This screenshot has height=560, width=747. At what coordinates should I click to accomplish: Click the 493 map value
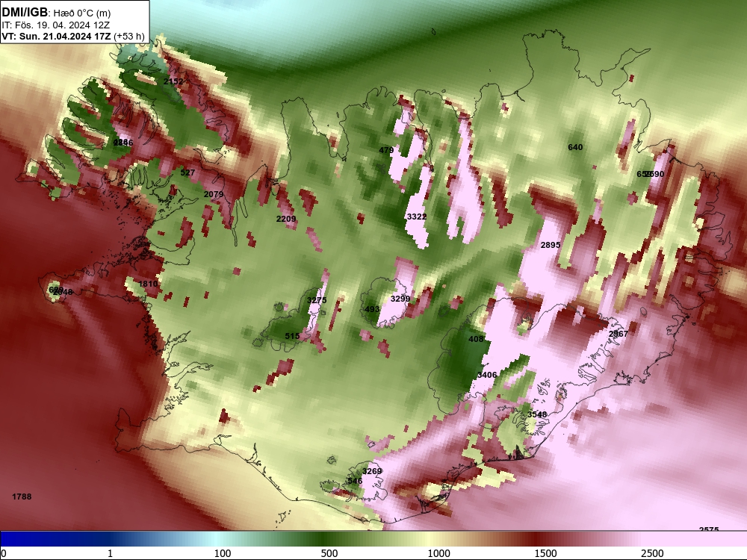point(372,309)
